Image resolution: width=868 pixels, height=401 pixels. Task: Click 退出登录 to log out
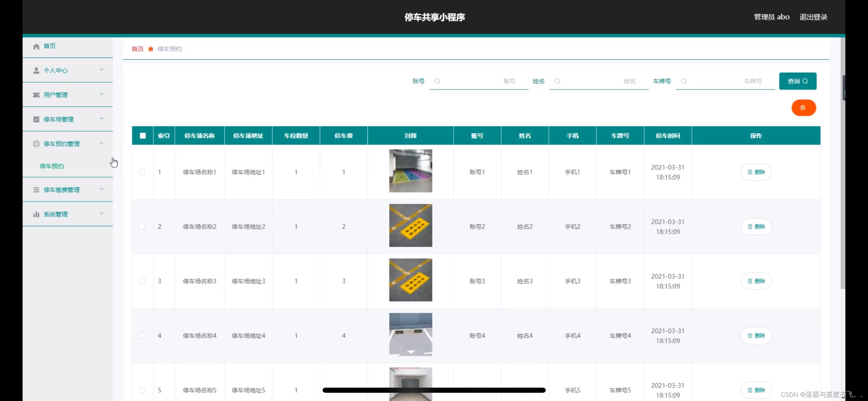[813, 17]
